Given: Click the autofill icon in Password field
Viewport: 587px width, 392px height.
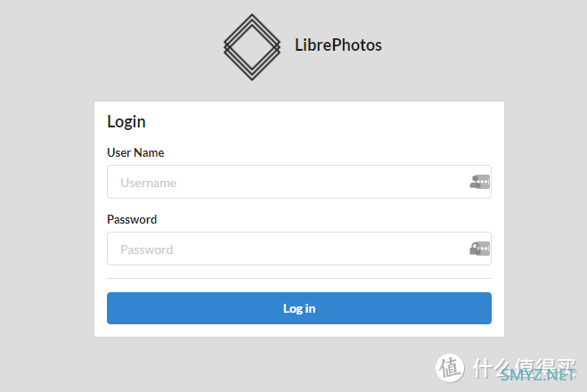Looking at the screenshot, I should pyautogui.click(x=480, y=249).
